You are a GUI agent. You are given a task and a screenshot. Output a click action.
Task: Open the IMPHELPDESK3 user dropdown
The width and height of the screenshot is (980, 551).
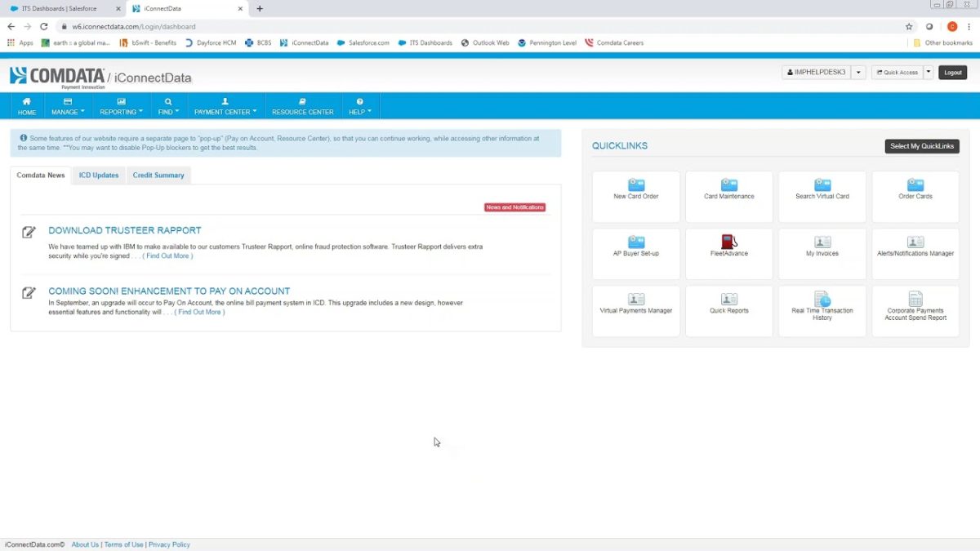click(x=815, y=72)
